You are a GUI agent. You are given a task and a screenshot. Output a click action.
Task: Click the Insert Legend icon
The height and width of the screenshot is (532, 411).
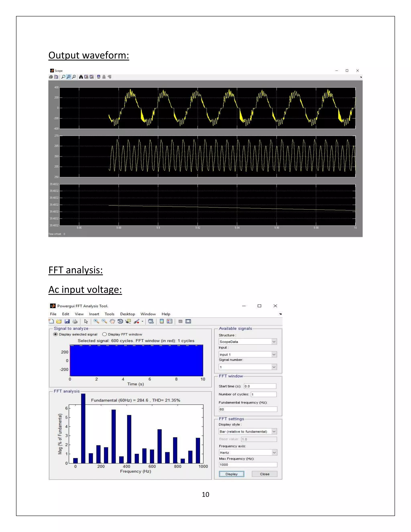[x=169, y=321]
